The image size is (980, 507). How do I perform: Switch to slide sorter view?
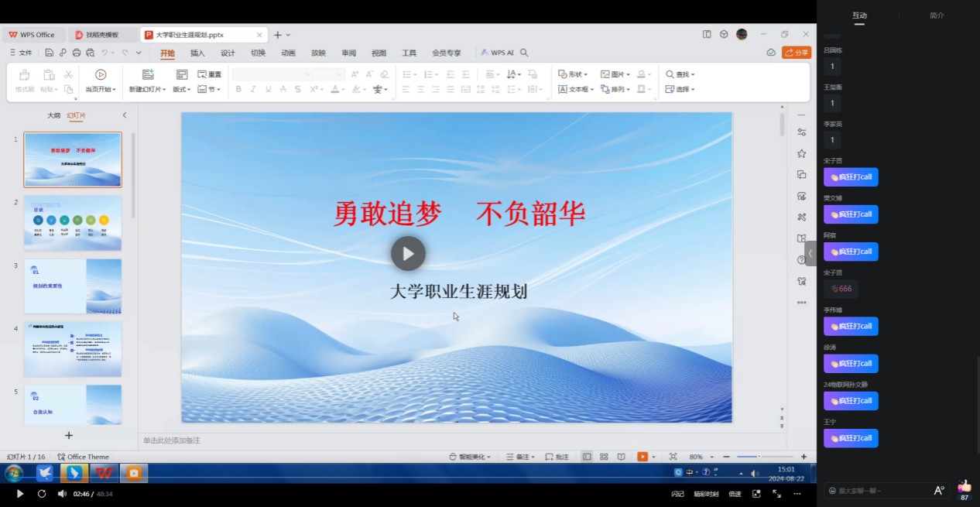coord(604,457)
